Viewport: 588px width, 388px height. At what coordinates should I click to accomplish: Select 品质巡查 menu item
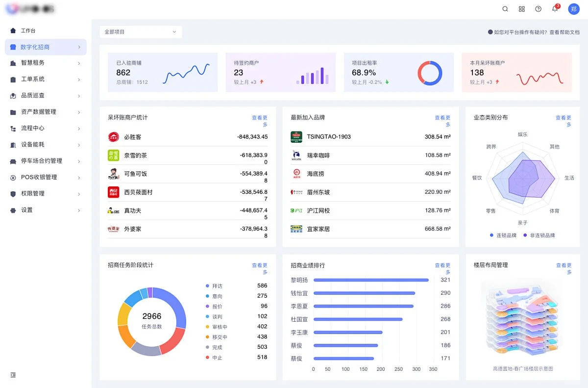click(46, 96)
